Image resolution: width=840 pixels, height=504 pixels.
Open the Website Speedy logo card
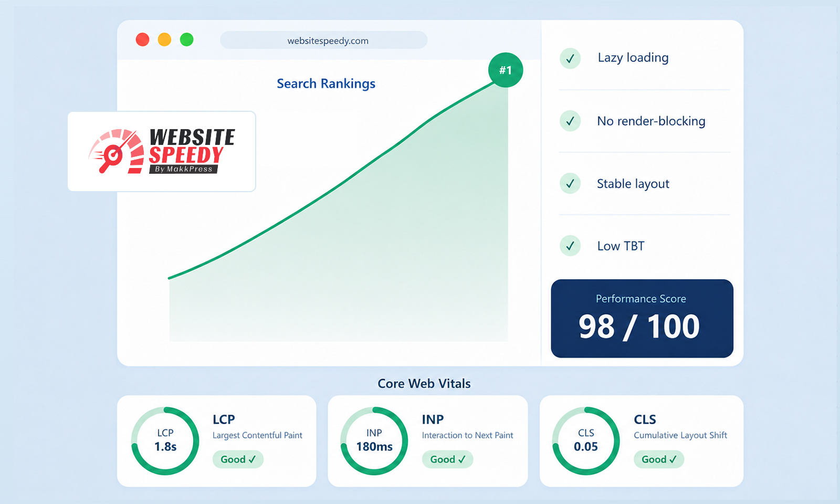pyautogui.click(x=162, y=151)
